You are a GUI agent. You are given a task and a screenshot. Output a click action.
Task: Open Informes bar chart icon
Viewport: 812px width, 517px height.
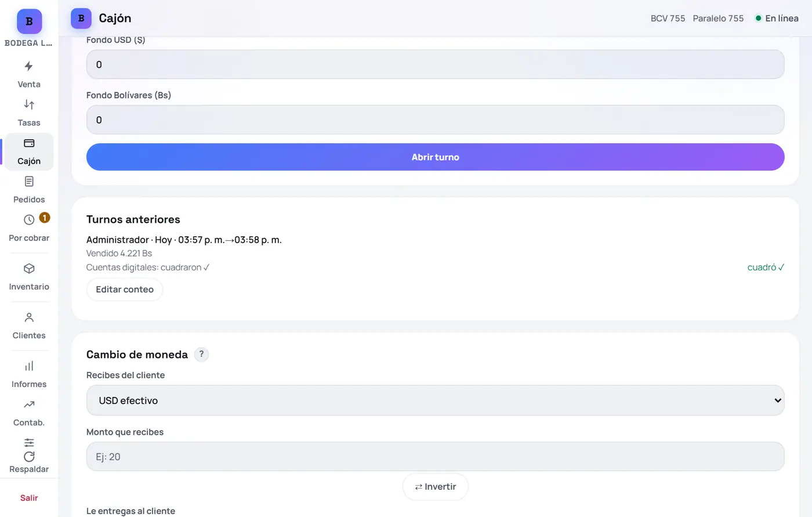(x=29, y=366)
